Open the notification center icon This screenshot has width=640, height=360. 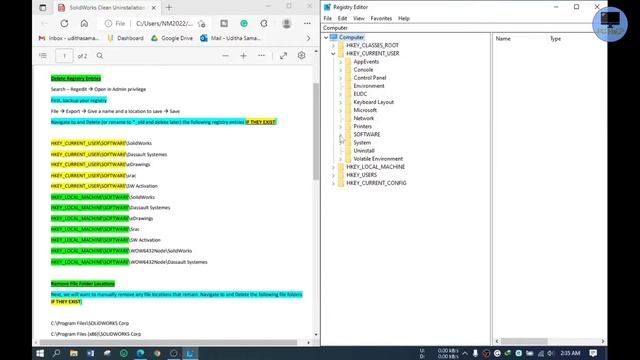click(x=593, y=353)
